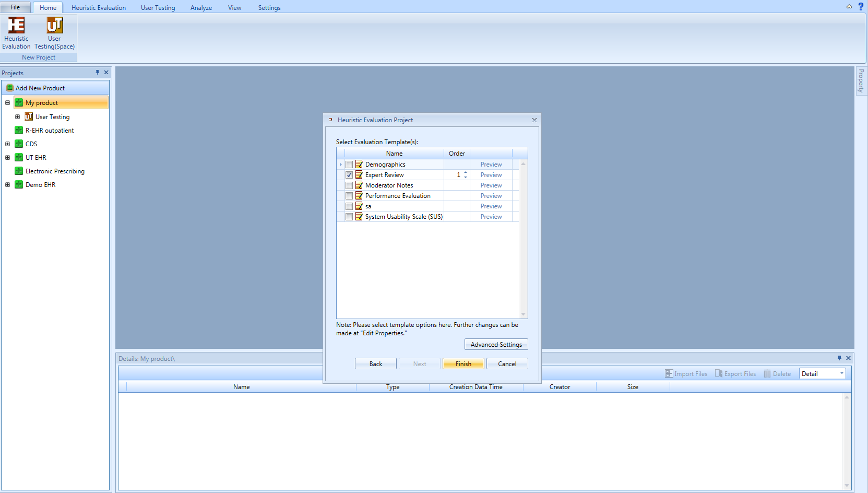The height and width of the screenshot is (493, 868).
Task: Click the help question mark icon
Action: (x=861, y=7)
